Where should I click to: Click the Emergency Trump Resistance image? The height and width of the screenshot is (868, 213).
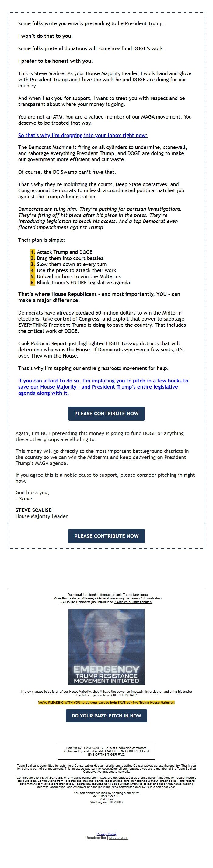click(x=106, y=647)
